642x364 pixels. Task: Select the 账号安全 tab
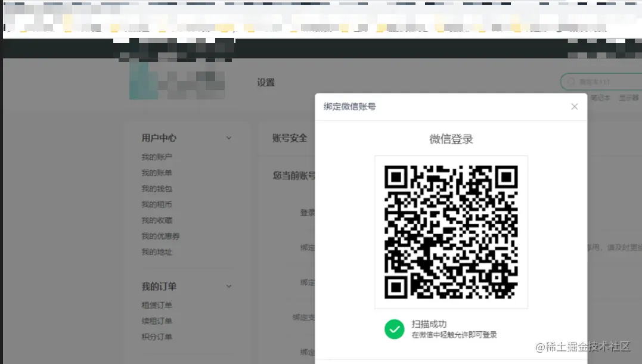point(290,138)
